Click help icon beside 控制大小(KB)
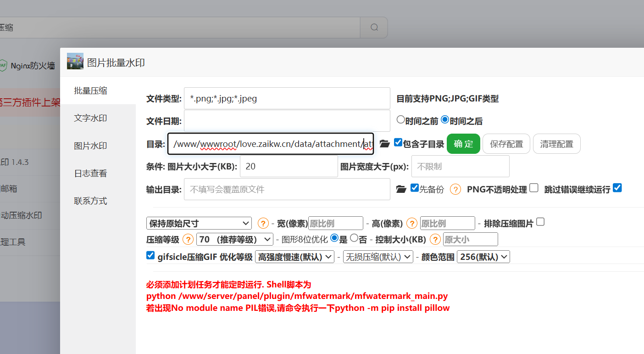644x354 pixels. [435, 239]
